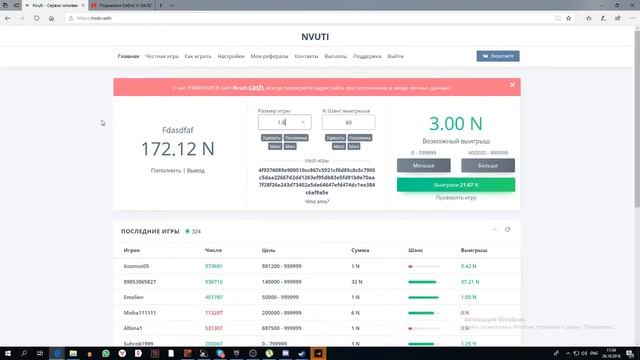Open Windows search in the taskbar
Viewport: 640px width, 360px height.
click(x=24, y=353)
